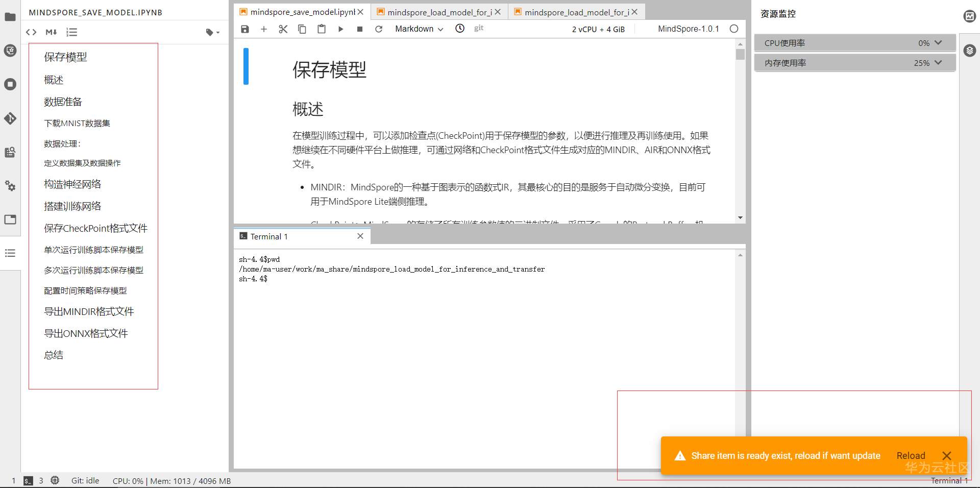Navigate to 下载MNIST数据集 section
Viewport: 980px width, 488px height.
pyautogui.click(x=77, y=123)
